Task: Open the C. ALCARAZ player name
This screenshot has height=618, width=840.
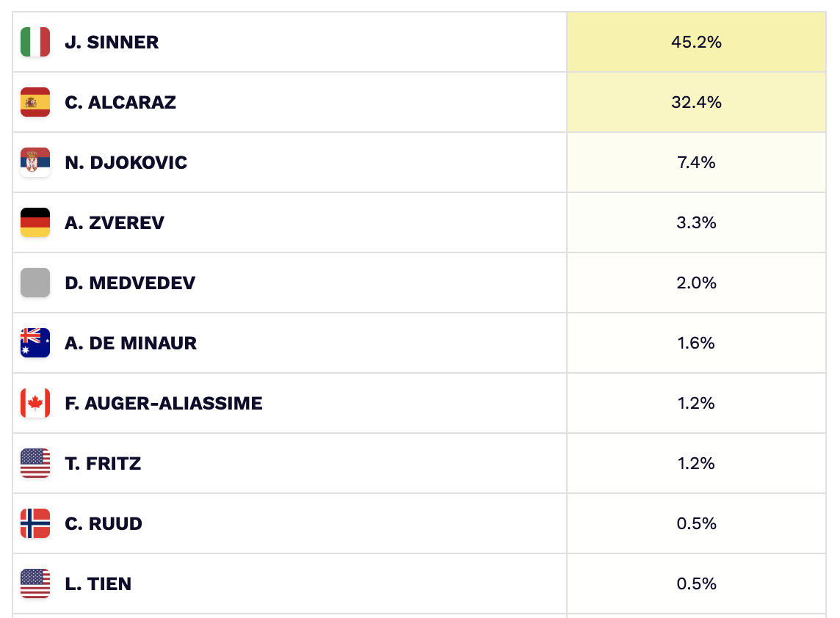Action: 120,102
